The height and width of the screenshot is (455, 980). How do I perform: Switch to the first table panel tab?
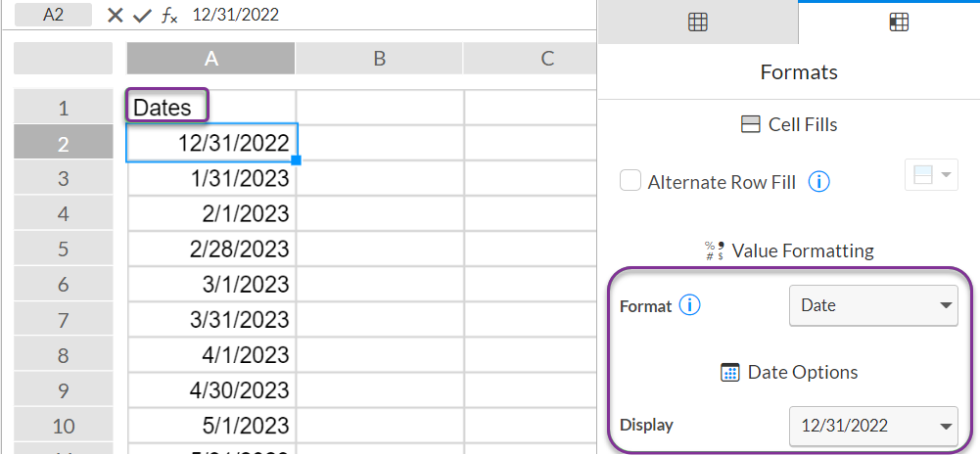click(697, 23)
